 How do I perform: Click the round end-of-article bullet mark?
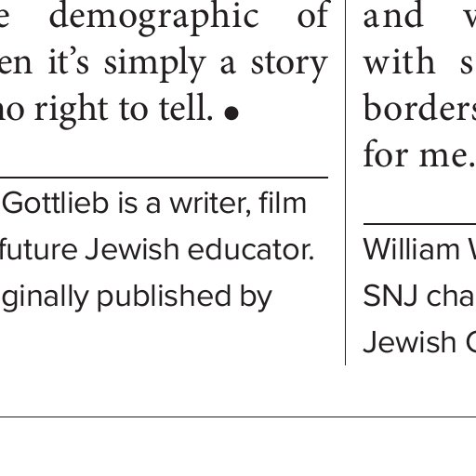click(231, 113)
